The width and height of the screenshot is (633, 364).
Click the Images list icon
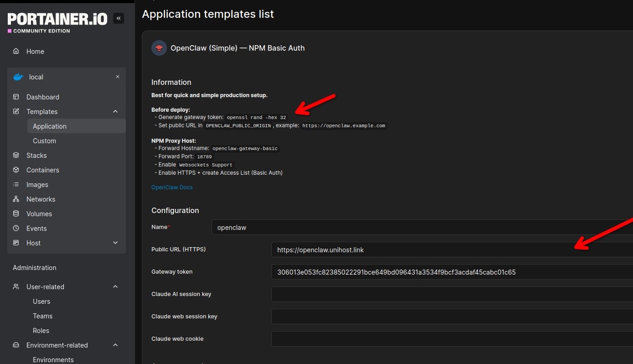[16, 184]
